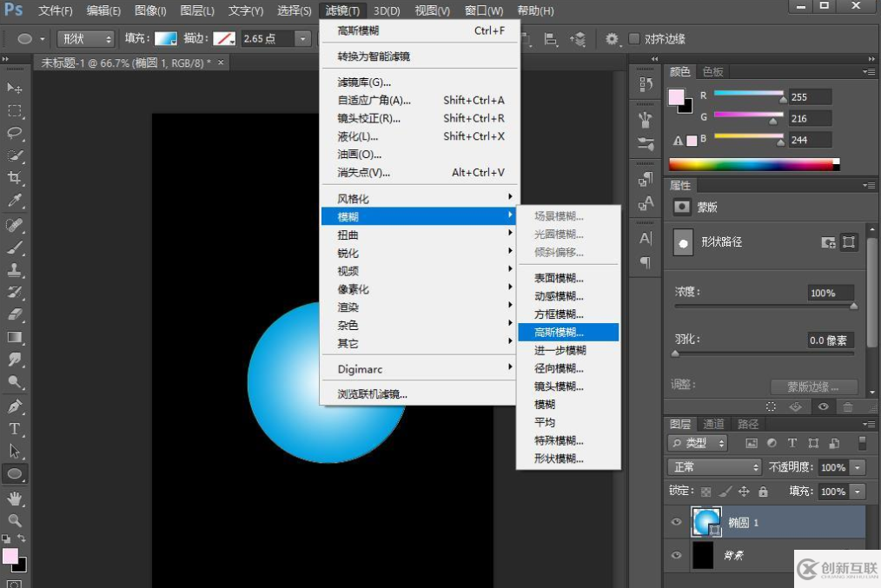Open the 正常 blend mode dropdown
Screen dimensions: 881x588
(715, 467)
